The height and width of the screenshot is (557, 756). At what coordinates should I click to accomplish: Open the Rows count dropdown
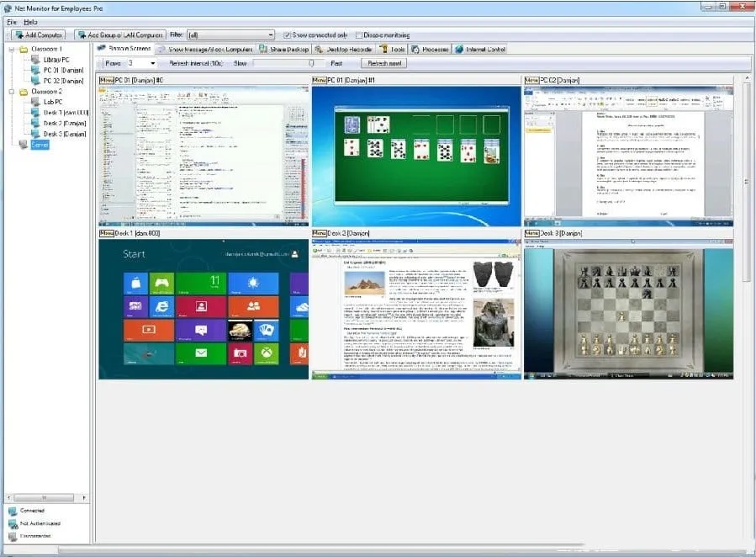click(x=152, y=63)
